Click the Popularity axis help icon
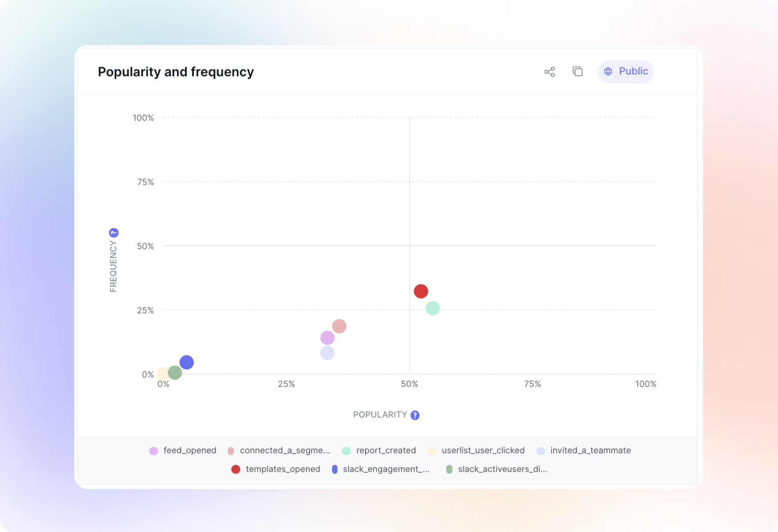This screenshot has width=778, height=532. click(415, 415)
